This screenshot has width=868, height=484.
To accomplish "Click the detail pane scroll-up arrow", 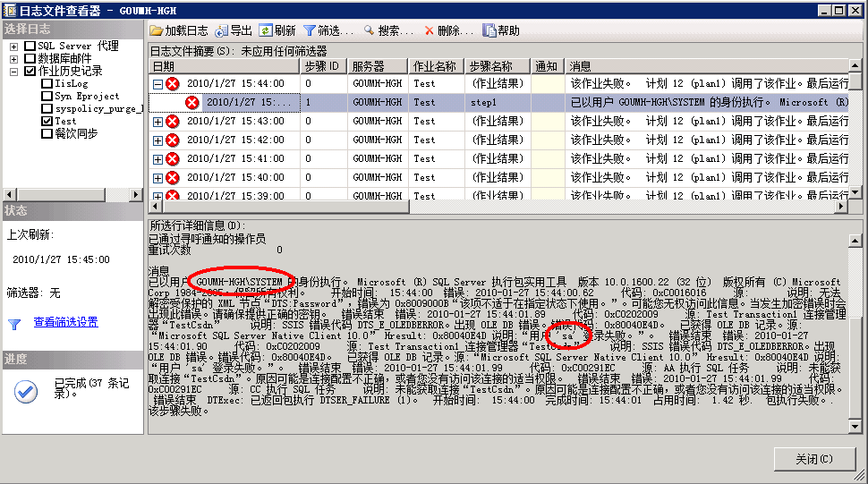I will pyautogui.click(x=855, y=241).
